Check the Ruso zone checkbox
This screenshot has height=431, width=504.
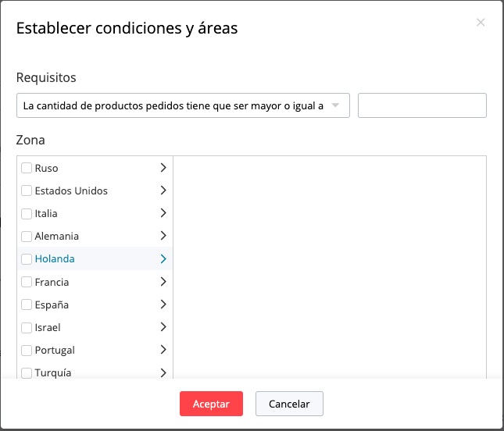click(27, 168)
